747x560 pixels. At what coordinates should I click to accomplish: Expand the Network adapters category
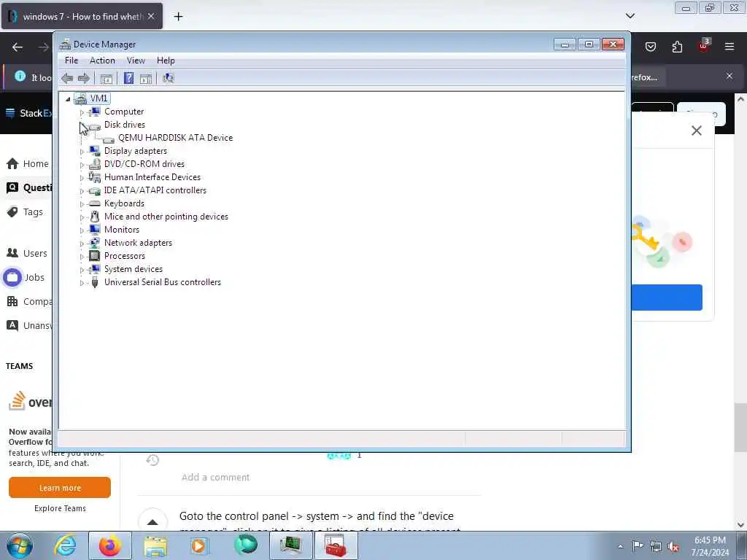[82, 244]
